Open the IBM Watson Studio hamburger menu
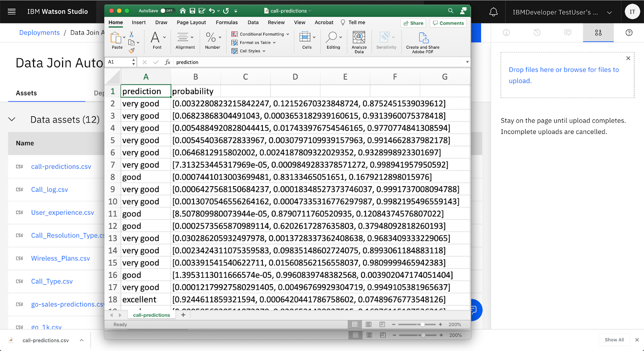The height and width of the screenshot is (351, 644). (x=12, y=12)
